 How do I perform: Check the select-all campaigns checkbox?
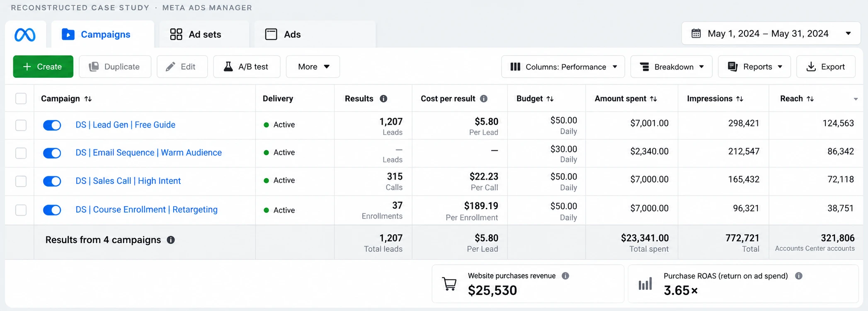tap(21, 99)
